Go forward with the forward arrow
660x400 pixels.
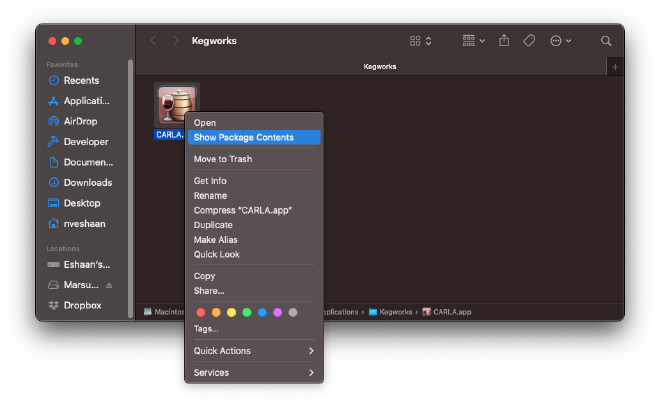[176, 41]
